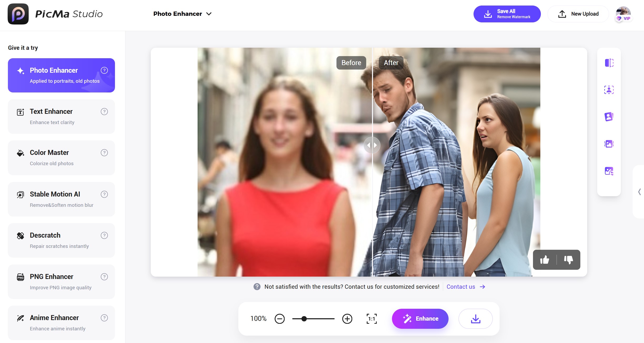Expand the collapsed right side panel arrow
The height and width of the screenshot is (343, 644).
coord(640,192)
